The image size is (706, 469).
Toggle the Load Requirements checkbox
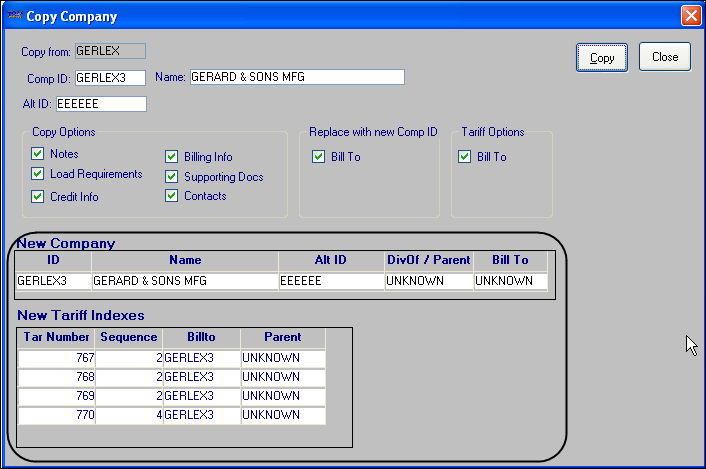(x=38, y=174)
